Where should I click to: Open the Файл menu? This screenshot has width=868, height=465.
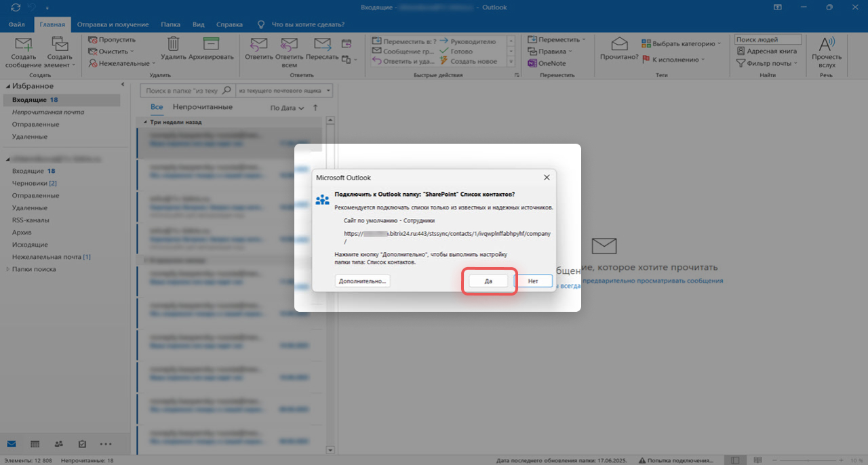[x=16, y=24]
